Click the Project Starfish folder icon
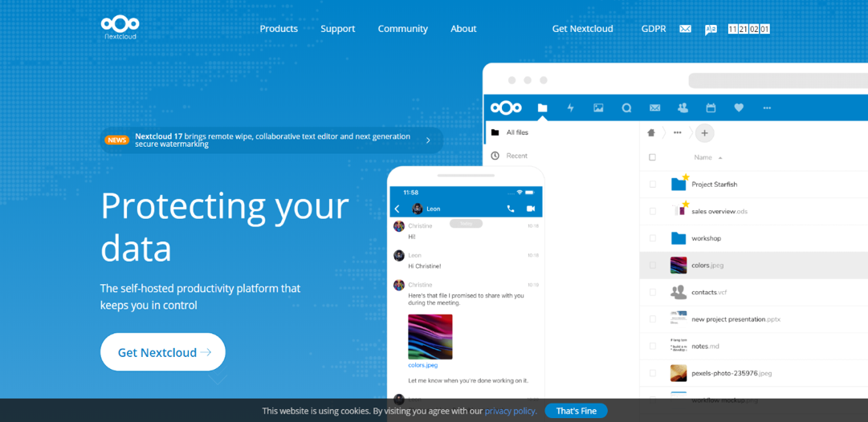868x422 pixels. point(679,185)
